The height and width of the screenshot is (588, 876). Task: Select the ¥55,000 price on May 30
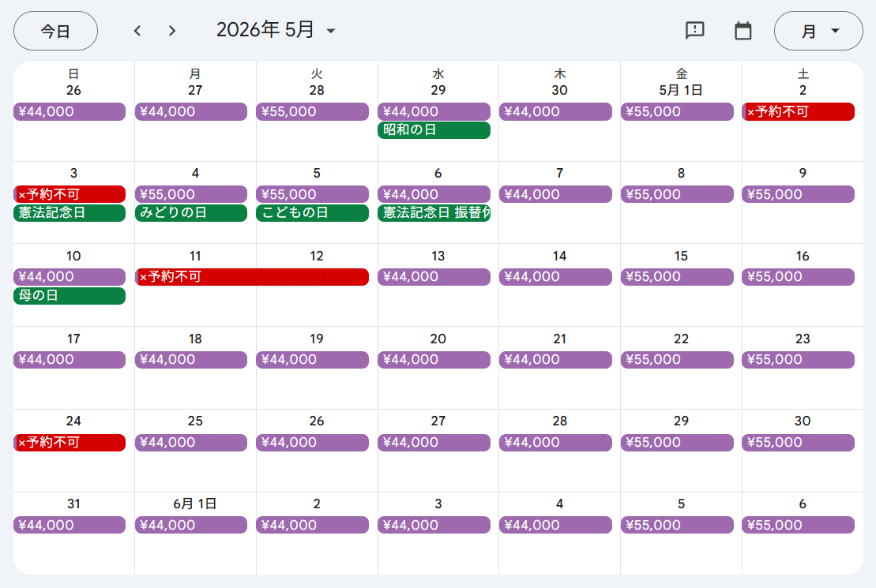click(798, 443)
